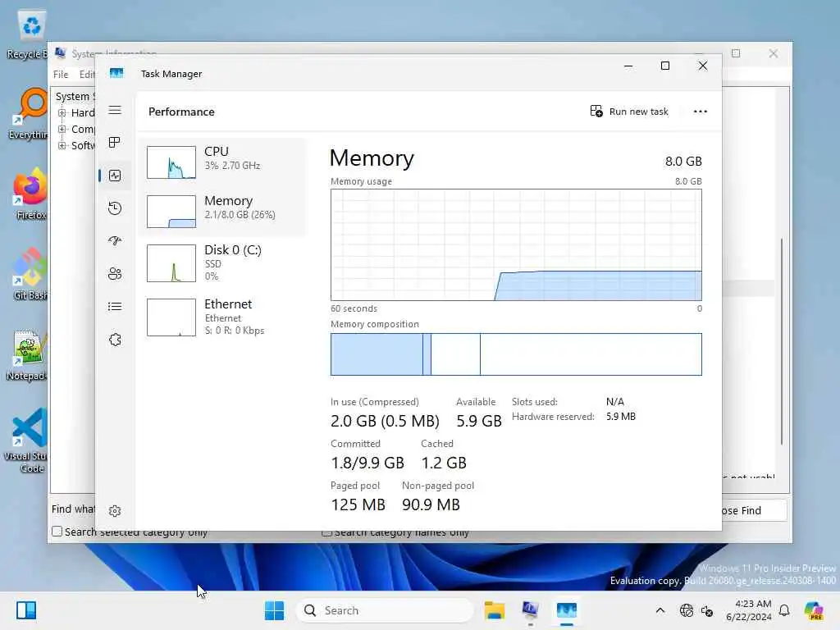Open the Task Manager hamburger navigation menu
Image resolution: width=840 pixels, height=630 pixels.
(115, 111)
